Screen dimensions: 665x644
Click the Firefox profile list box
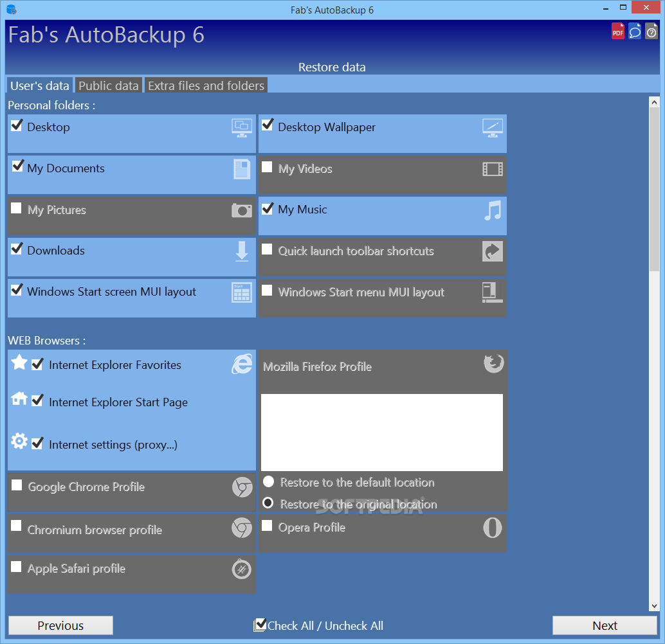(381, 432)
